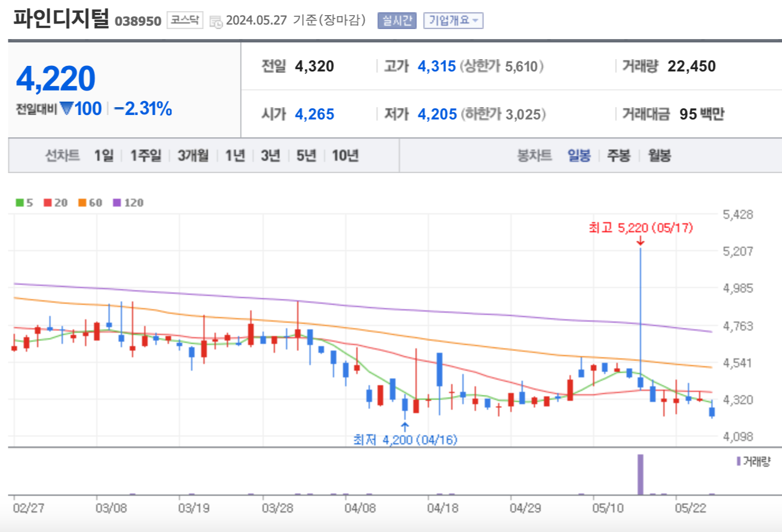Switch to the 월봉 candle chart
This screenshot has height=532, width=782.
pyautogui.click(x=659, y=155)
